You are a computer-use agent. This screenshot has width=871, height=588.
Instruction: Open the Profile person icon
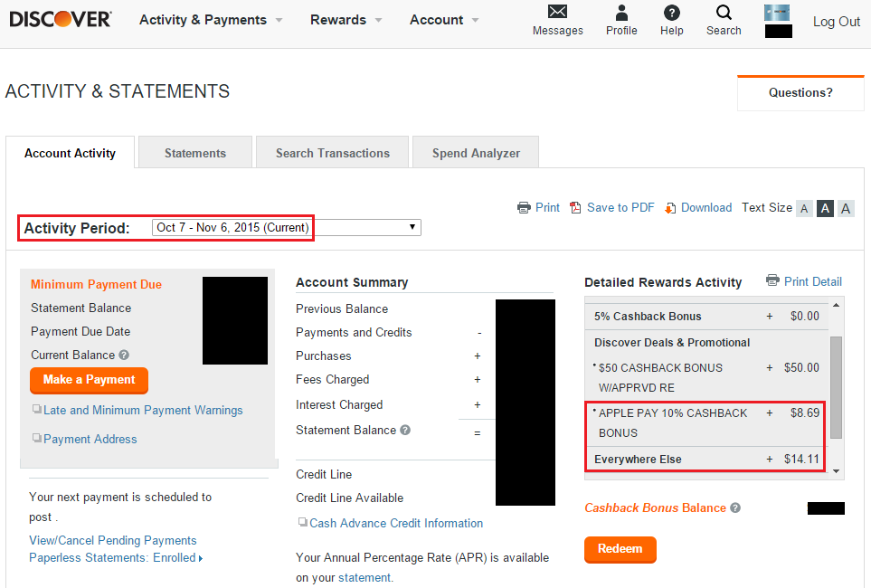(621, 13)
